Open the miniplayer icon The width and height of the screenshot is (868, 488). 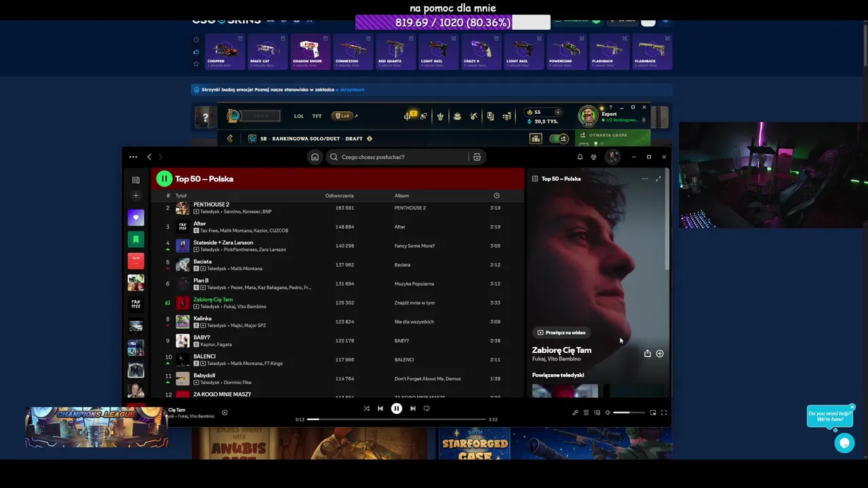pyautogui.click(x=653, y=413)
